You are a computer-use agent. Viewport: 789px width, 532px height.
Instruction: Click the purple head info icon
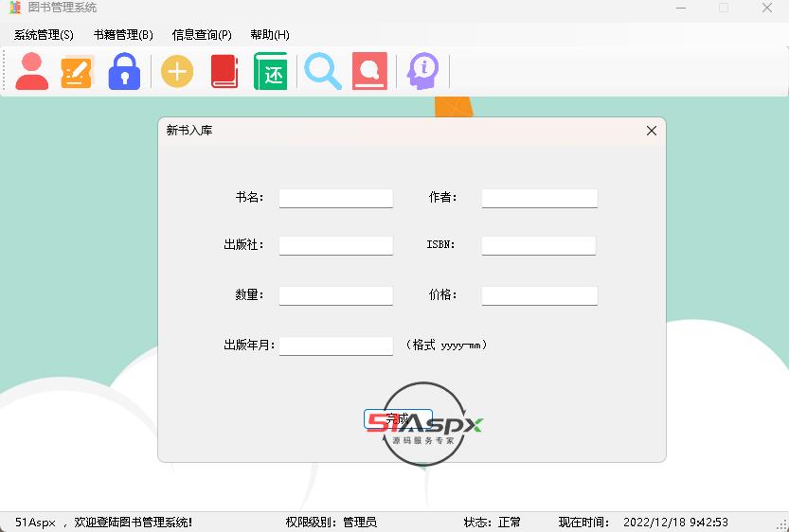[422, 71]
